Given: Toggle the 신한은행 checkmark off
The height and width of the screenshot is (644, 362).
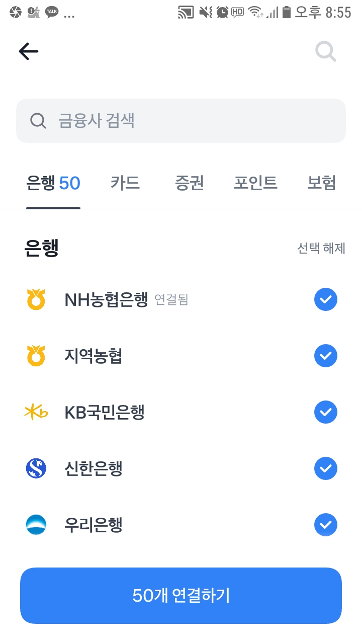Looking at the screenshot, I should (x=326, y=468).
